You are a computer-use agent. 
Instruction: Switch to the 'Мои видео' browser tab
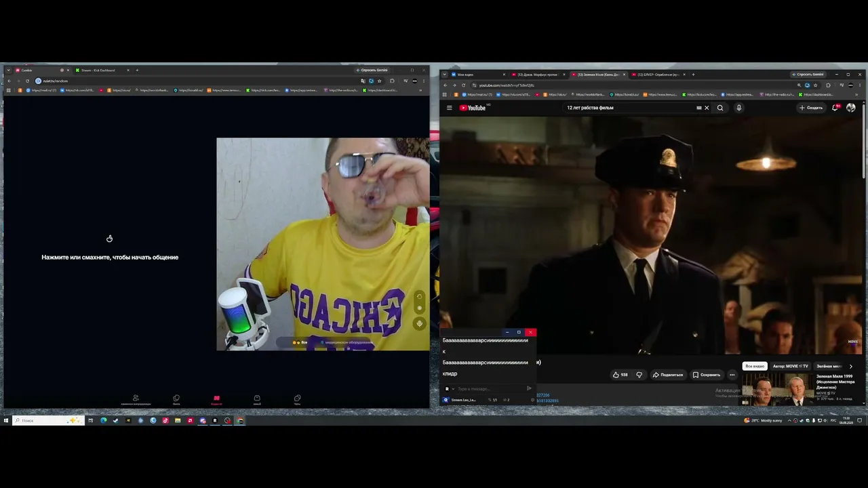click(478, 75)
